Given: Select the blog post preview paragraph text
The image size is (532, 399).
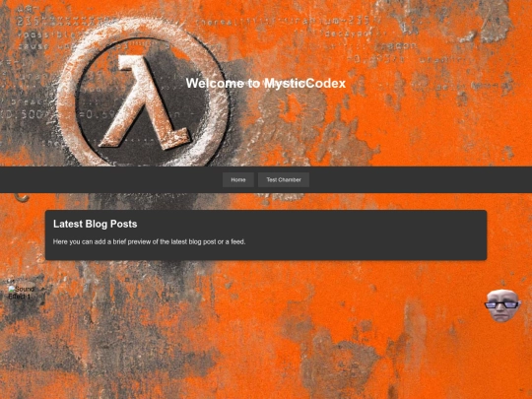Looking at the screenshot, I should pos(150,242).
